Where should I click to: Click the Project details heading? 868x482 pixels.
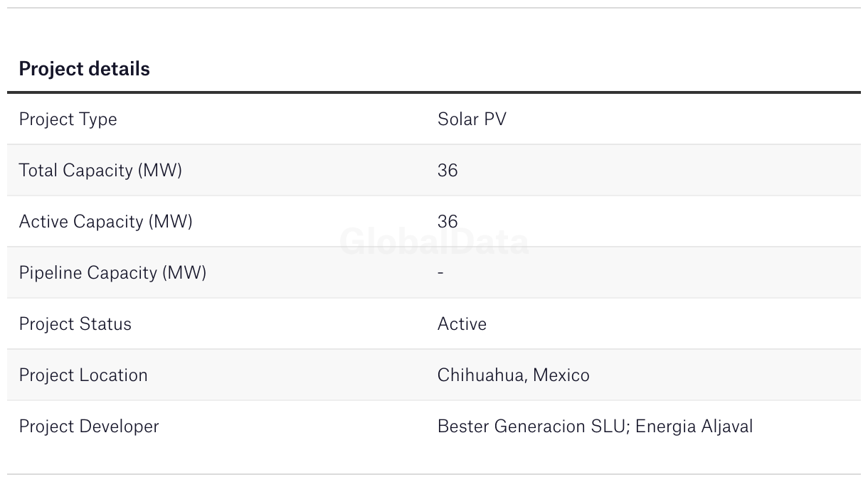(x=84, y=69)
